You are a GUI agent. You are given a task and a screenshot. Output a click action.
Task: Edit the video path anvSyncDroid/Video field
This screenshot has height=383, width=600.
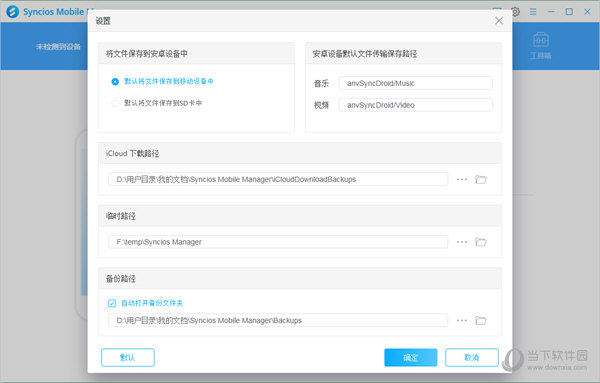click(x=416, y=105)
